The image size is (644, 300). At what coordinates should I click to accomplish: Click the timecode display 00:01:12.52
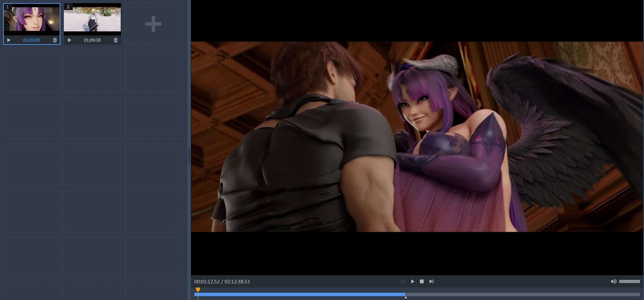(207, 282)
